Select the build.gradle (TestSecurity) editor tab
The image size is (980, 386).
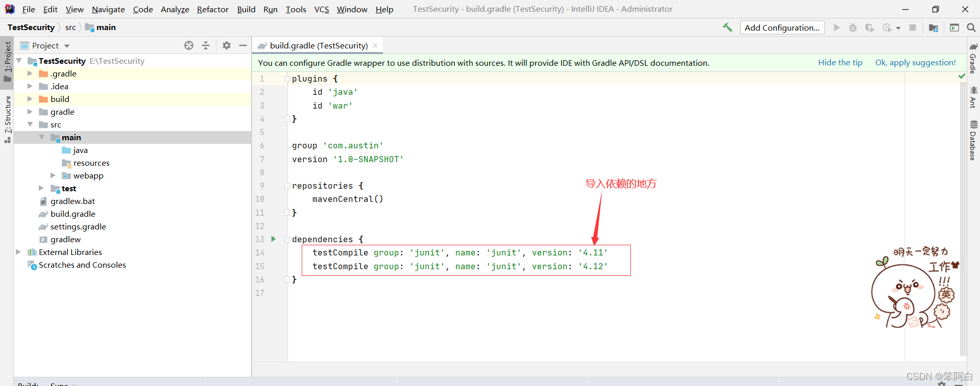[x=318, y=45]
